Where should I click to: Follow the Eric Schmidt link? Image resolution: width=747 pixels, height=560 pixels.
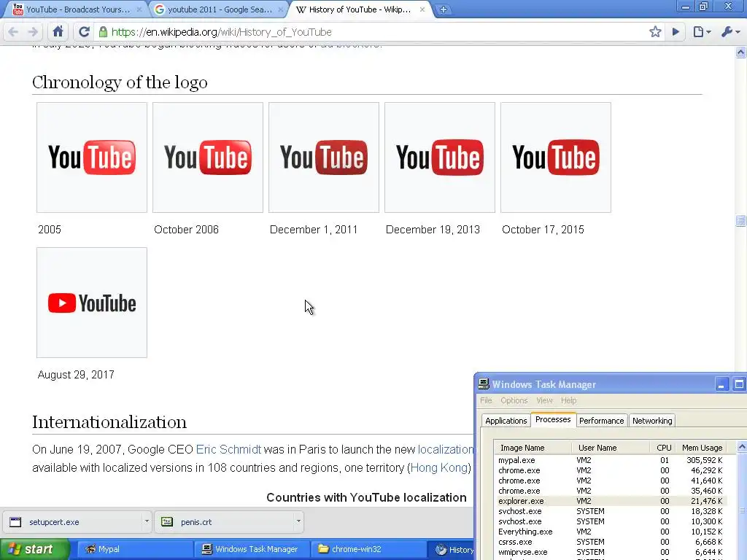pyautogui.click(x=228, y=449)
